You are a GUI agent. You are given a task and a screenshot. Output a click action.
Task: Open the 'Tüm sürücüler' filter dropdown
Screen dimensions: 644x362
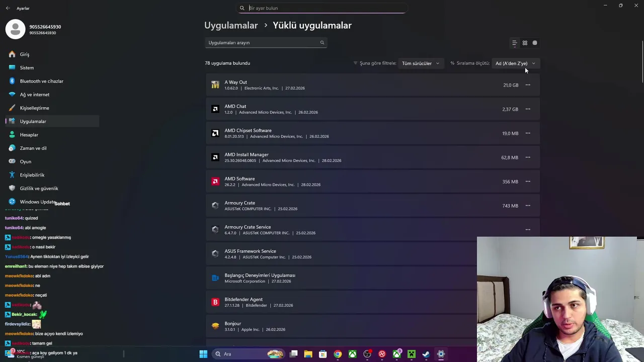(420, 63)
